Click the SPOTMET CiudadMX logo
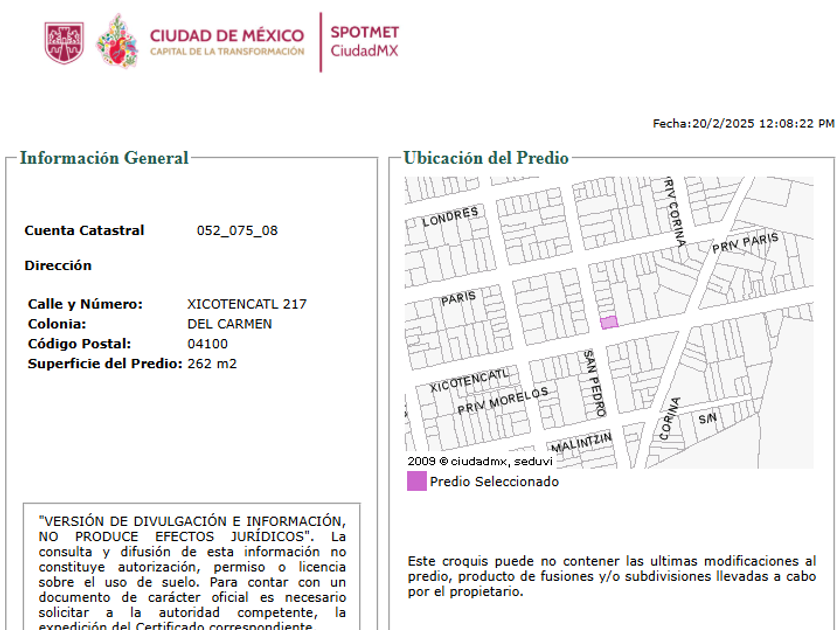The height and width of the screenshot is (630, 840). point(364,41)
